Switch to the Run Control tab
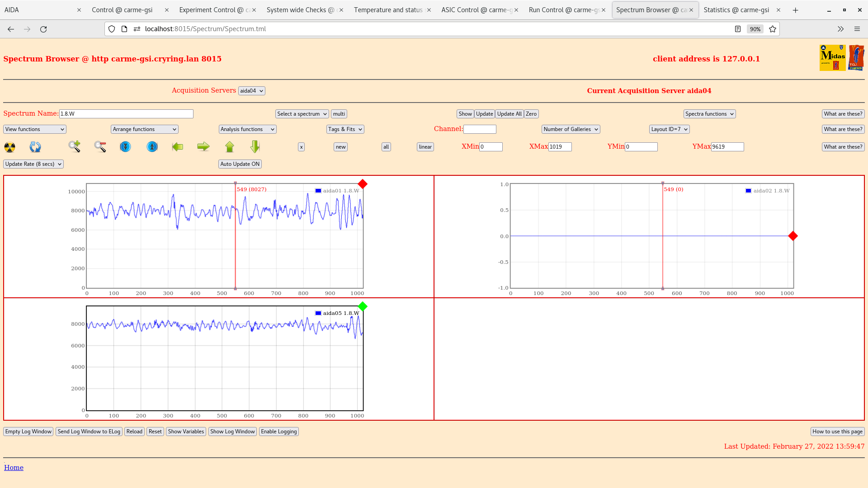This screenshot has width=868, height=488. pos(564,10)
